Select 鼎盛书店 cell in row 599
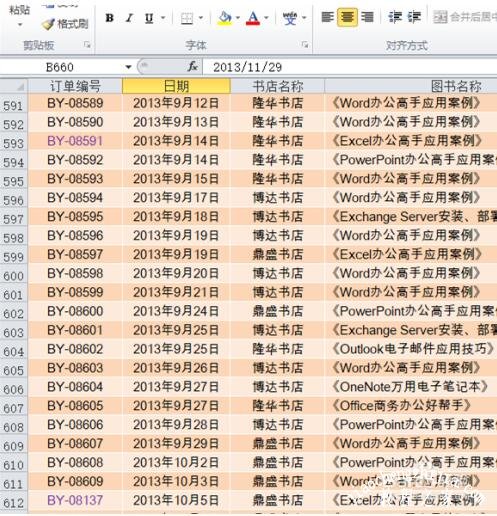497x516 pixels. [277, 254]
